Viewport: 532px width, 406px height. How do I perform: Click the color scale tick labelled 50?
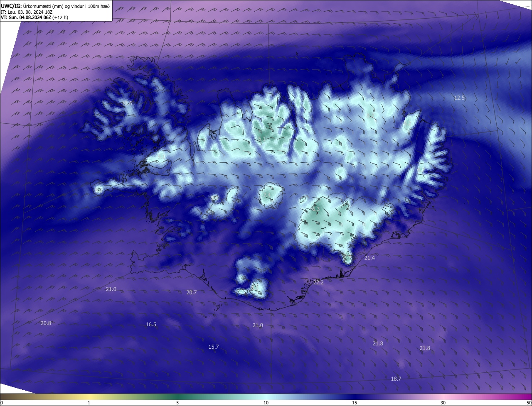[529, 403]
